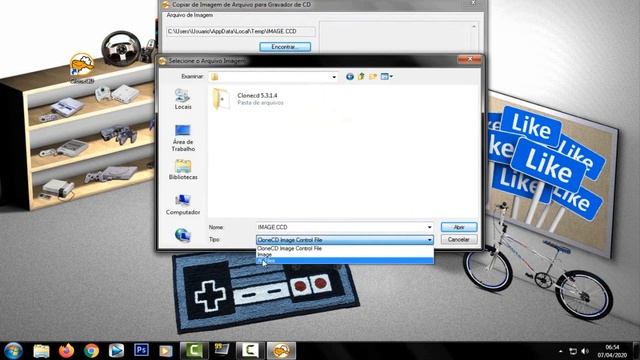Open File Explorer from taskbar
The image size is (640, 360).
click(41, 351)
